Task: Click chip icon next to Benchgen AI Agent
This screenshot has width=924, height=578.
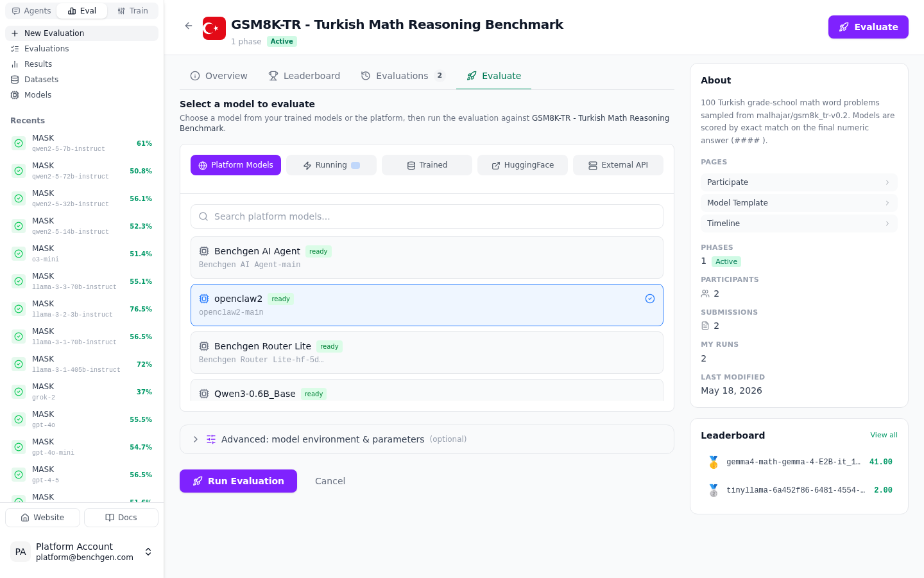Action: coord(204,251)
